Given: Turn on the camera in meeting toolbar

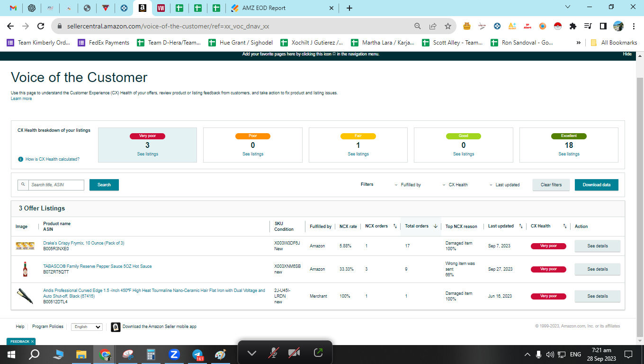Looking at the screenshot, I should tap(295, 353).
